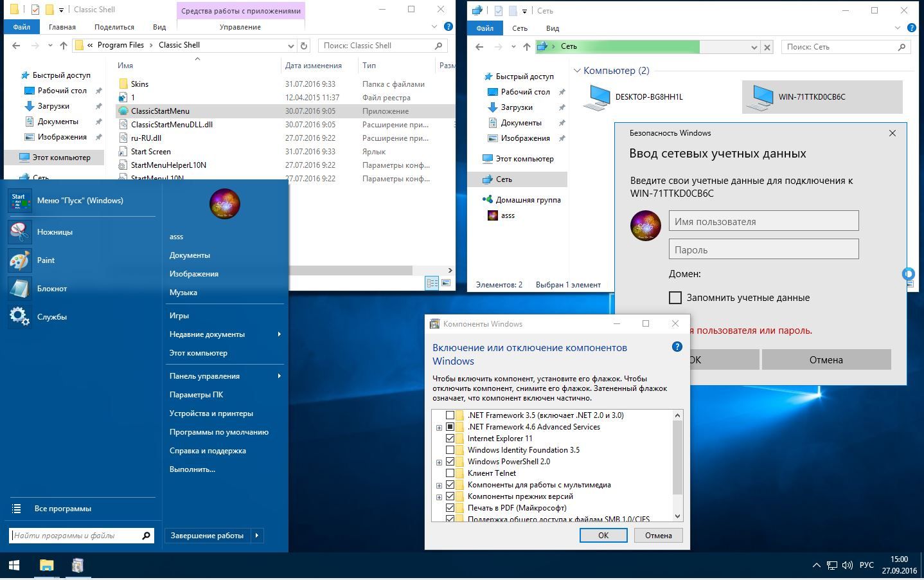Open Вид tab in Сеть window
Viewport: 924px width, 580px height.
pos(553,28)
